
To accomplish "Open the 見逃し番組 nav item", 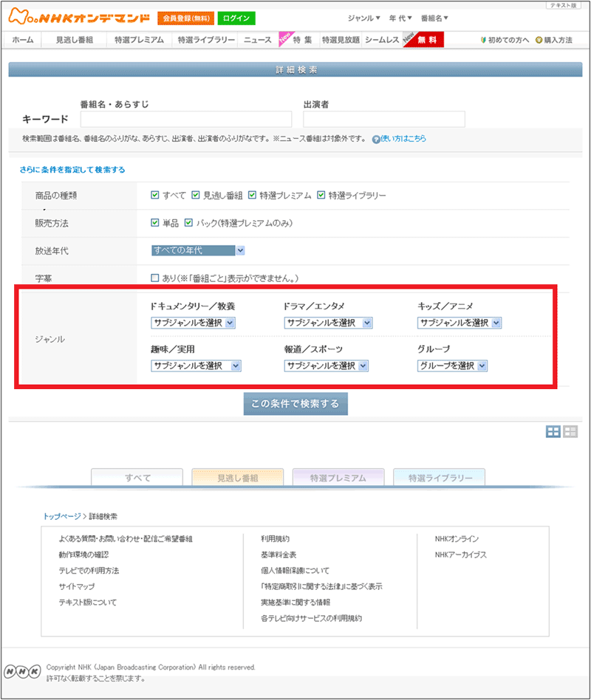I will point(74,40).
